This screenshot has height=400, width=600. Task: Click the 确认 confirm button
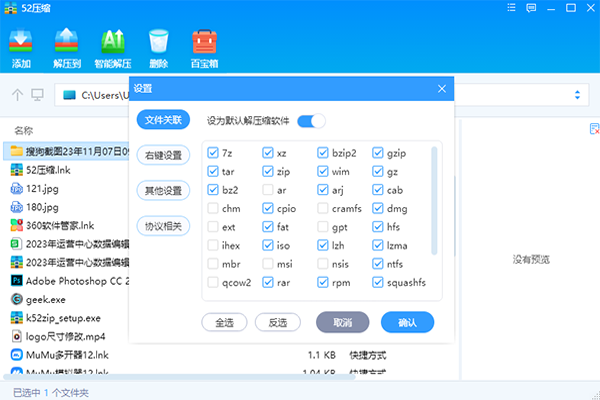(x=407, y=322)
